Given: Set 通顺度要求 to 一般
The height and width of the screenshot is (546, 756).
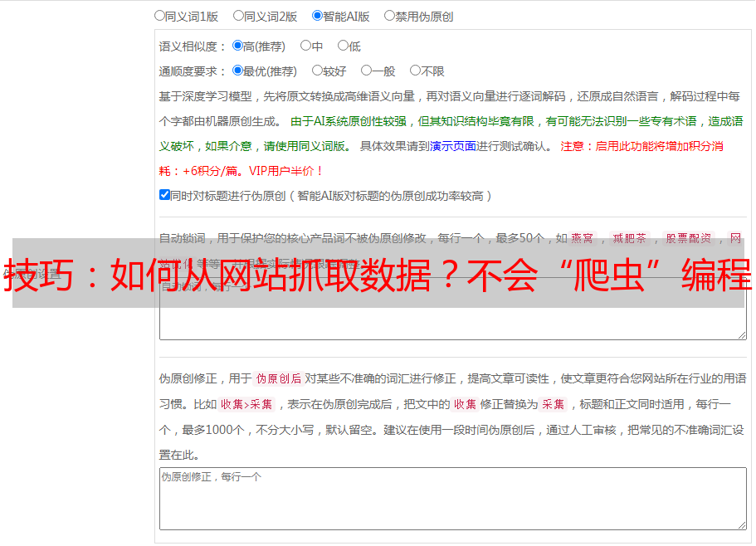Looking at the screenshot, I should 366,71.
